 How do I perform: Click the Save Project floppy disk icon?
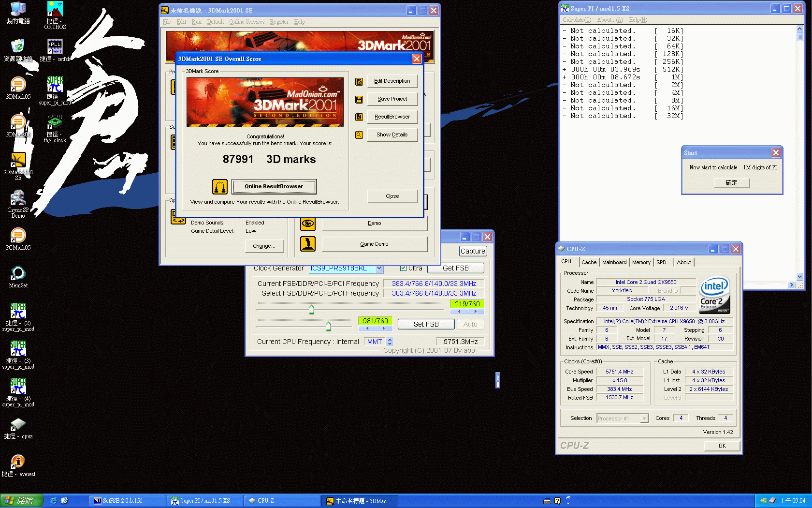359,99
